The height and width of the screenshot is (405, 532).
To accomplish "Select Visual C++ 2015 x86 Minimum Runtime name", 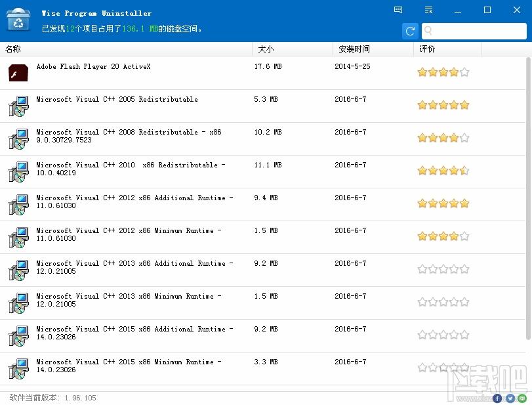I will tap(129, 366).
